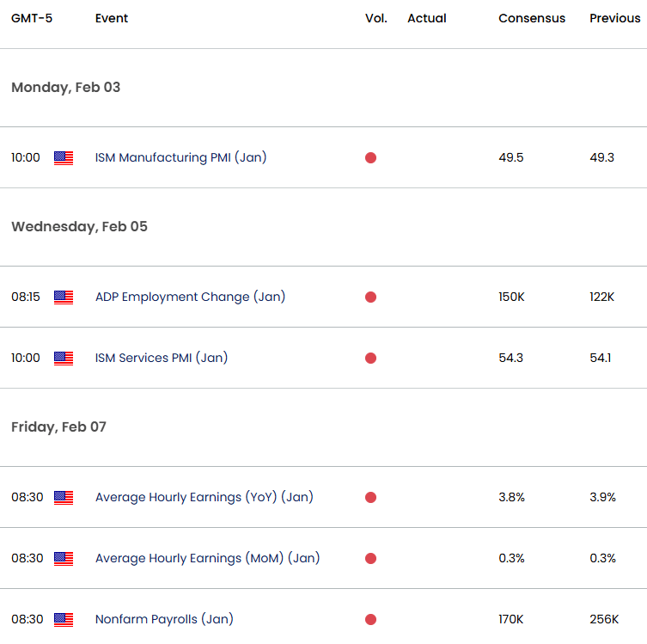Click red volatility dot for ISM Manufacturing PMI
The width and height of the screenshot is (647, 644).
pyautogui.click(x=370, y=158)
